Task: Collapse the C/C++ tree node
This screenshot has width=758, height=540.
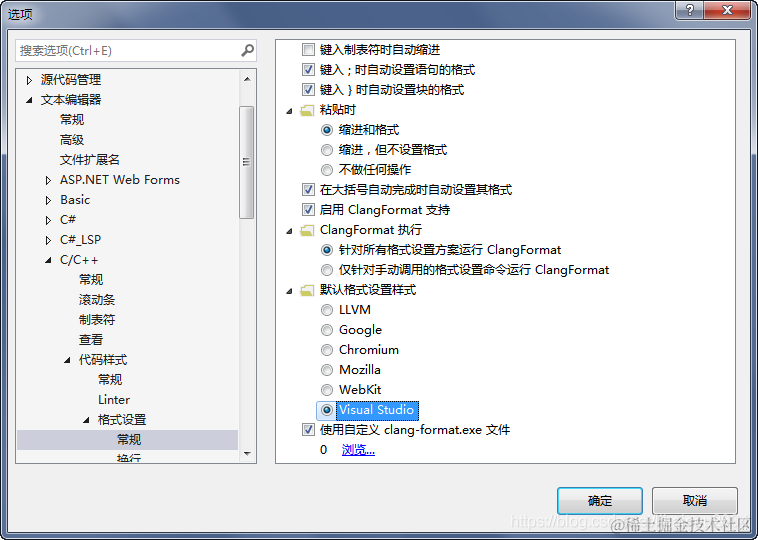Action: pyautogui.click(x=48, y=260)
